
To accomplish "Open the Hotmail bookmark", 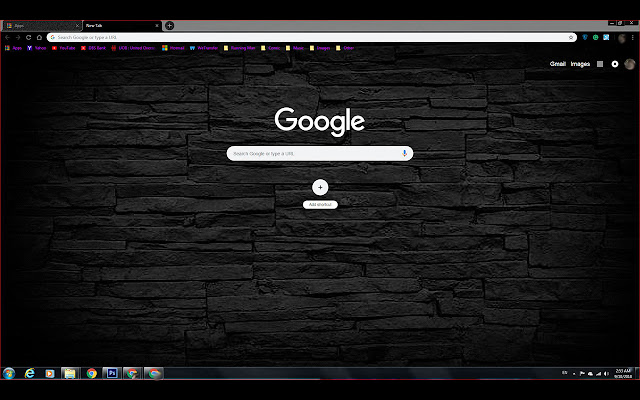I will tap(173, 48).
